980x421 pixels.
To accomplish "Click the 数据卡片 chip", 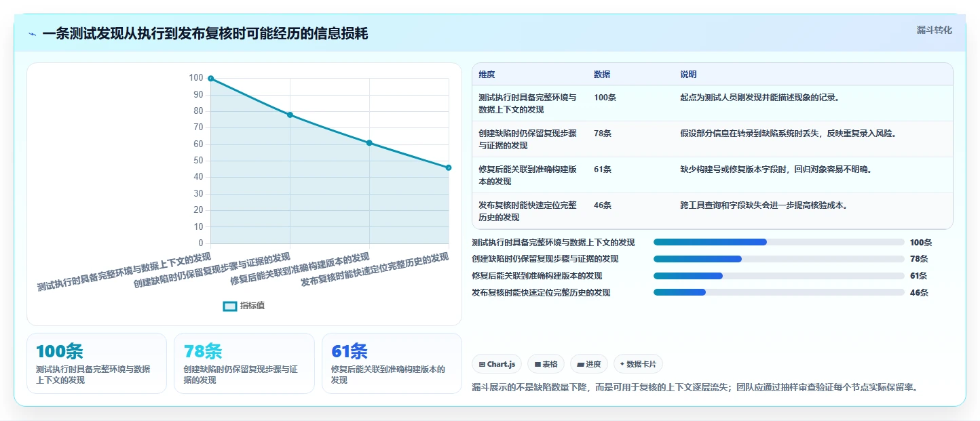I will tap(638, 364).
